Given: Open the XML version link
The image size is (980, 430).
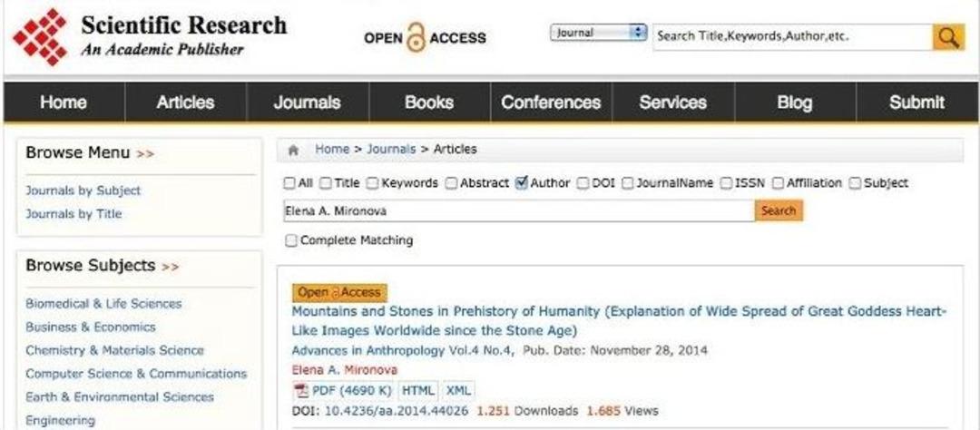Looking at the screenshot, I should coord(458,391).
